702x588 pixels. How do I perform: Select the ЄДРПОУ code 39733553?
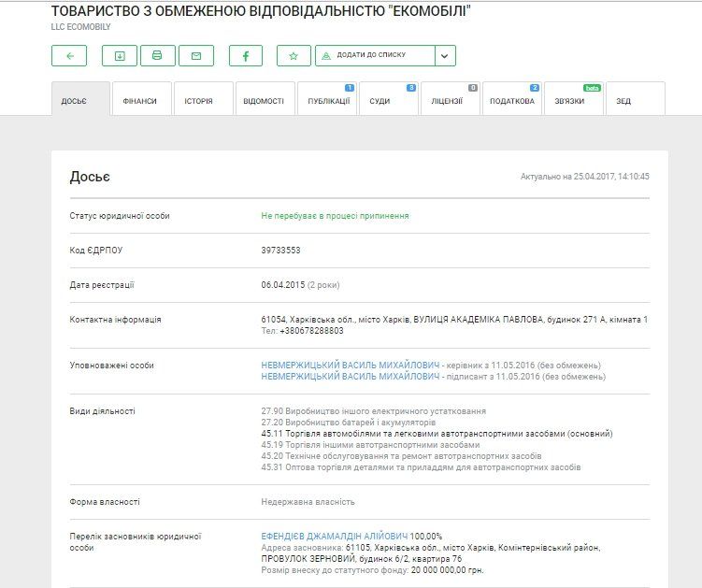[x=280, y=251]
